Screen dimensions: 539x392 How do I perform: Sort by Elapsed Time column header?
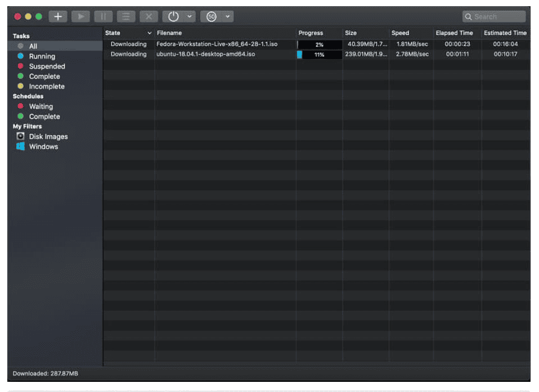(455, 33)
